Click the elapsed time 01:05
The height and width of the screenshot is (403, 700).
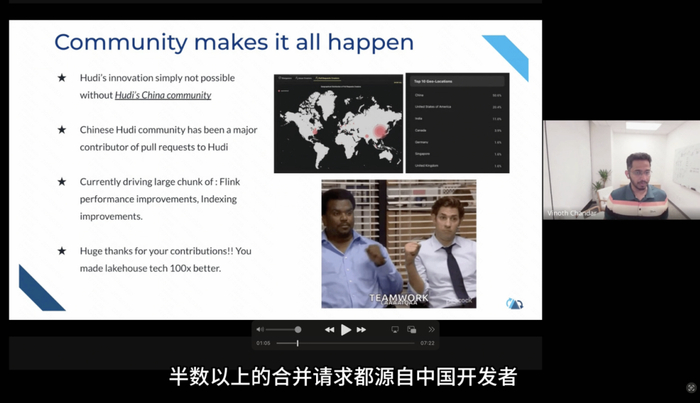[x=263, y=343]
